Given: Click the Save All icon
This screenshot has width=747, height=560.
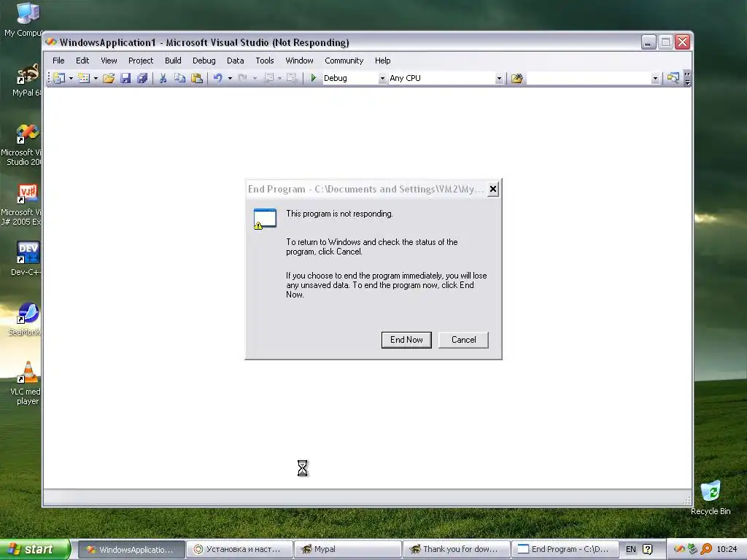Looking at the screenshot, I should (x=142, y=78).
